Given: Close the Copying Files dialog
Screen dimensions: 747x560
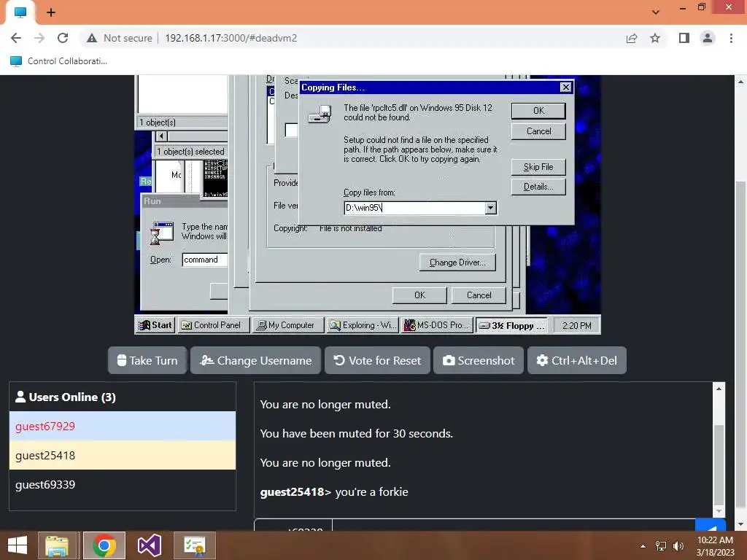Looking at the screenshot, I should (x=565, y=87).
